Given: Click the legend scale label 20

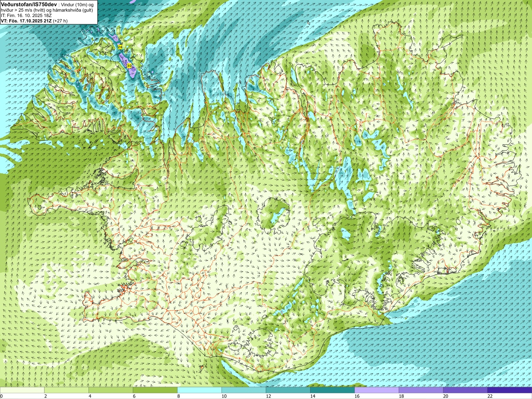Looking at the screenshot, I should click(x=446, y=396).
